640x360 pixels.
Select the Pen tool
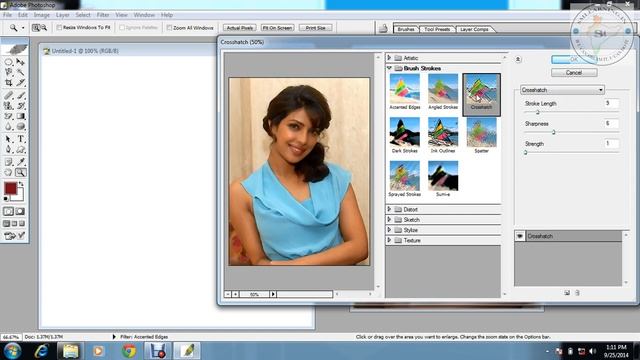(x=9, y=149)
